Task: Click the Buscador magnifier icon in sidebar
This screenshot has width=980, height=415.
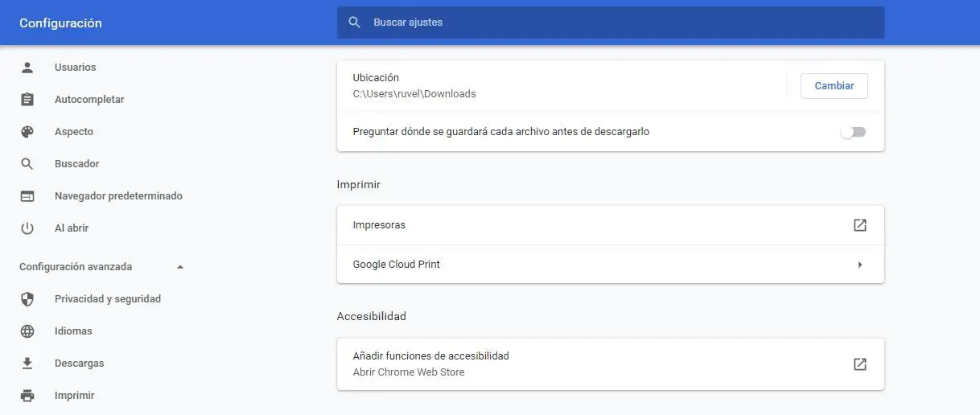Action: [x=27, y=164]
